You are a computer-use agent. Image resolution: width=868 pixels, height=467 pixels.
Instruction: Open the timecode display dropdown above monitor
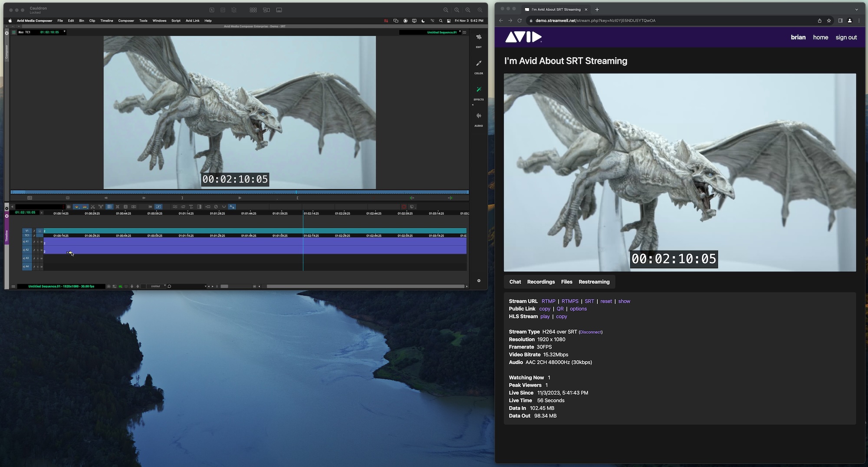64,32
